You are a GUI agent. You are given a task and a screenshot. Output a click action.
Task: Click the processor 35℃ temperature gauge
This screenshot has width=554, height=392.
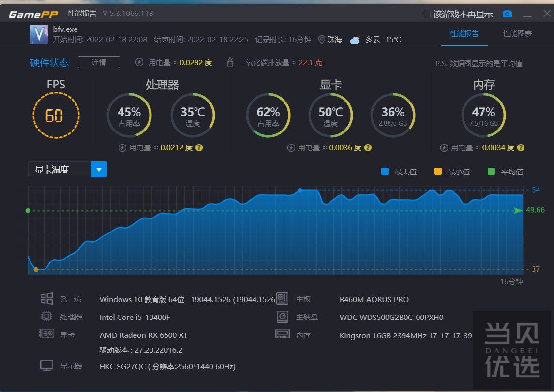pyautogui.click(x=193, y=115)
